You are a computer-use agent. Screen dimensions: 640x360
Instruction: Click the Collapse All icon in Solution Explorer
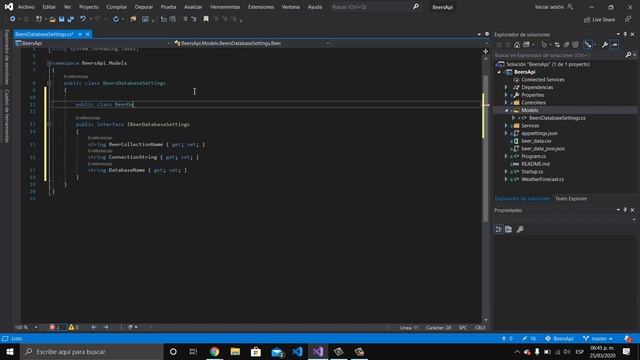567,45
